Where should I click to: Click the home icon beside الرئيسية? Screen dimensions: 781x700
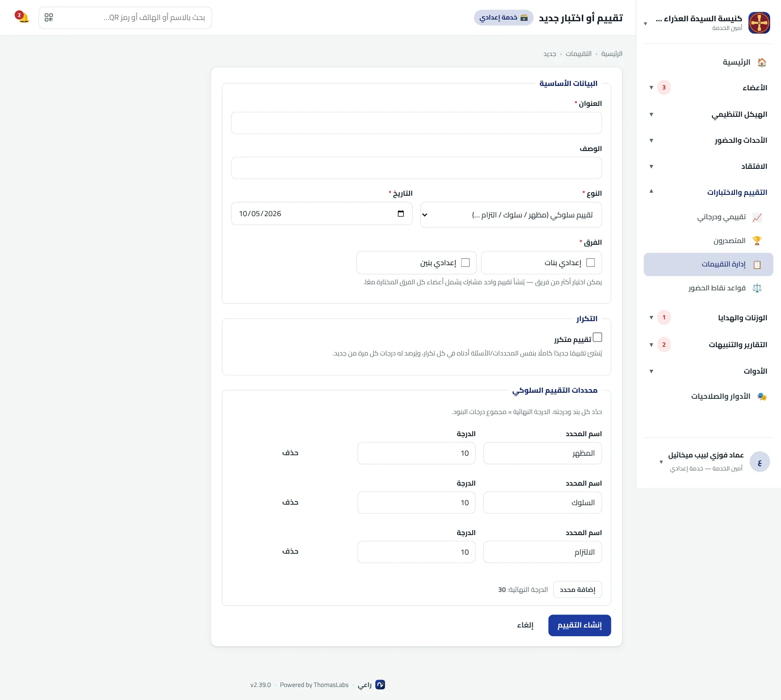(x=762, y=62)
